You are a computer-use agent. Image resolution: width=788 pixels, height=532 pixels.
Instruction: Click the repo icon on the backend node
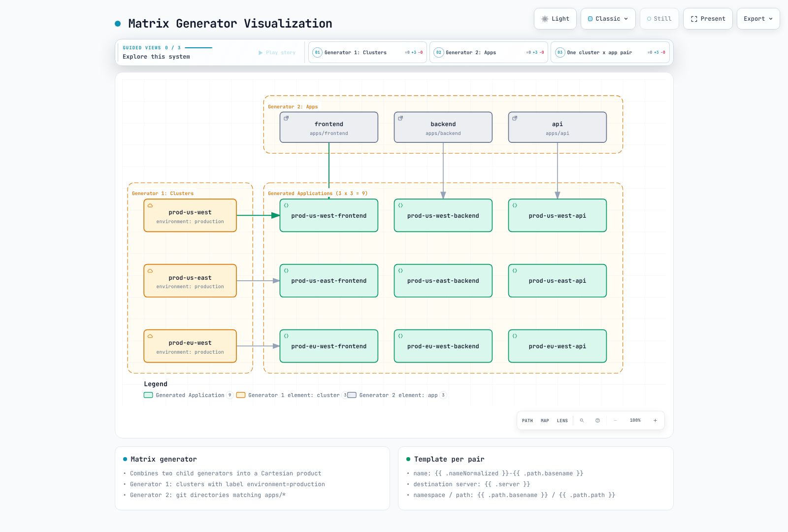pos(400,118)
